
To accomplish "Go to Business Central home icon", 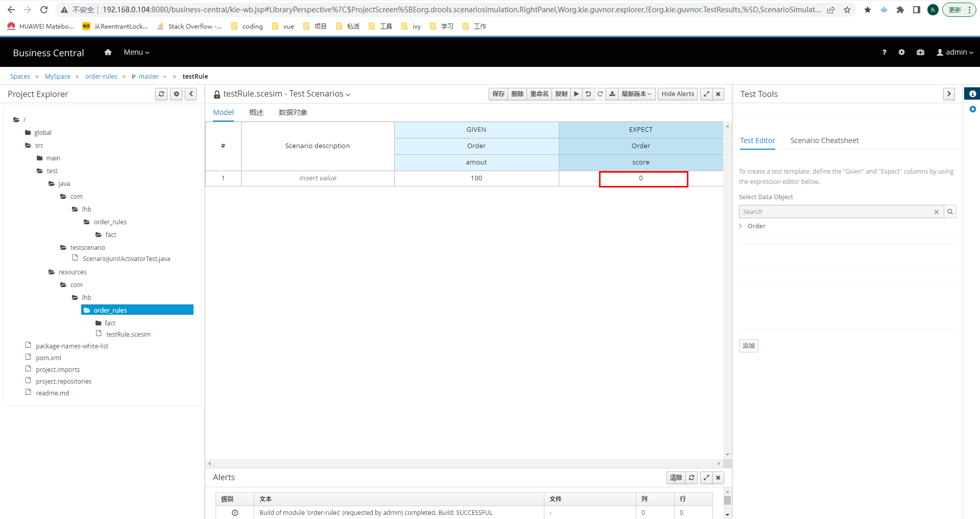I will pos(108,52).
